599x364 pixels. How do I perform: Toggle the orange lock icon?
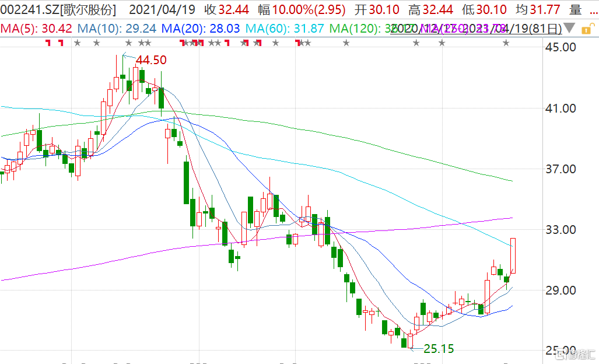[x=587, y=29]
